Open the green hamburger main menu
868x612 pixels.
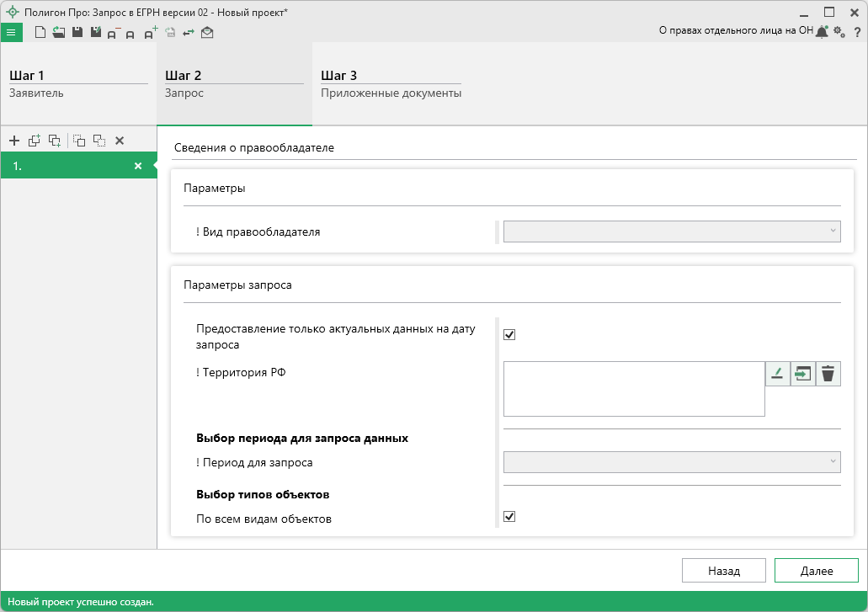coord(11,33)
